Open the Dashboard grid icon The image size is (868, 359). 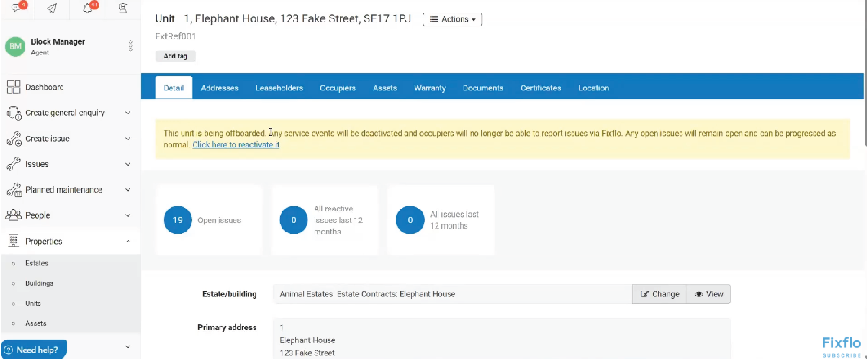(x=13, y=87)
